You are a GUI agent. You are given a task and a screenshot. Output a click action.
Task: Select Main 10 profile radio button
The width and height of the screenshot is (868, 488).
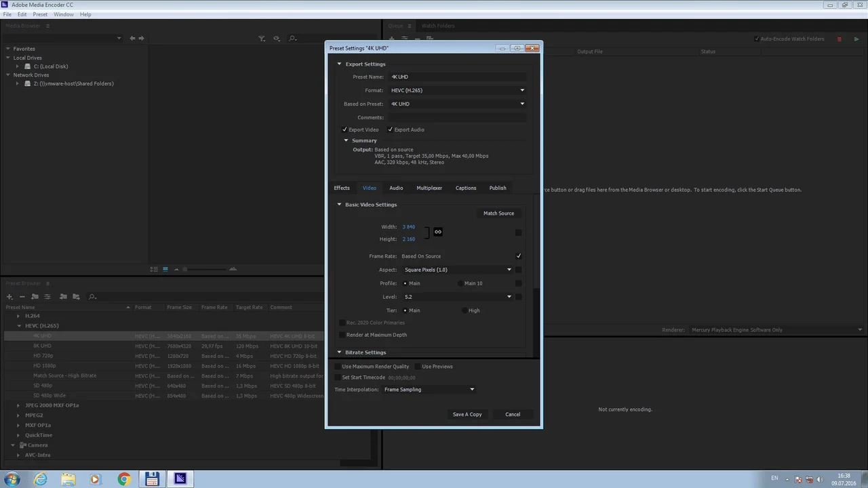(460, 283)
